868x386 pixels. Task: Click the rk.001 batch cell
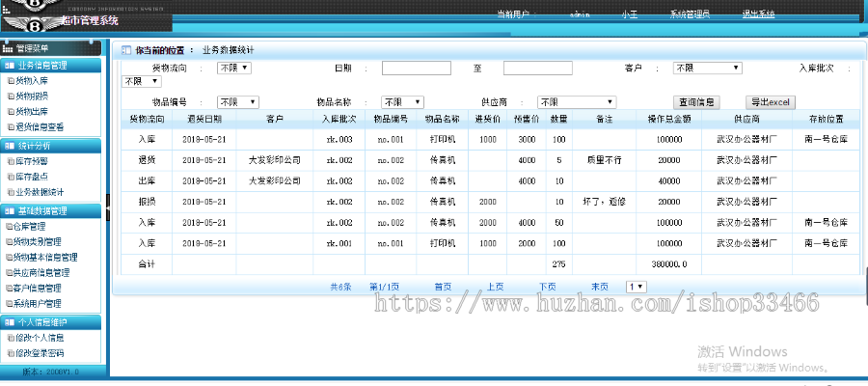[339, 244]
